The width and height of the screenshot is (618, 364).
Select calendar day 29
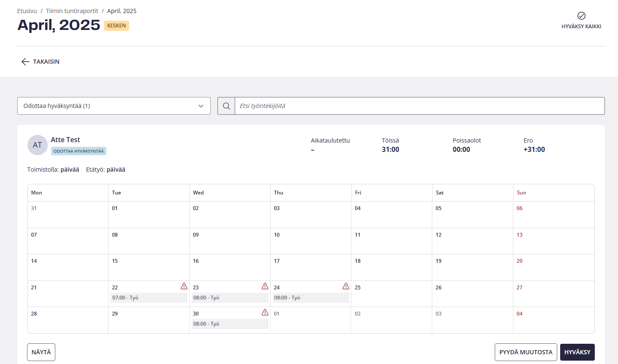149,320
